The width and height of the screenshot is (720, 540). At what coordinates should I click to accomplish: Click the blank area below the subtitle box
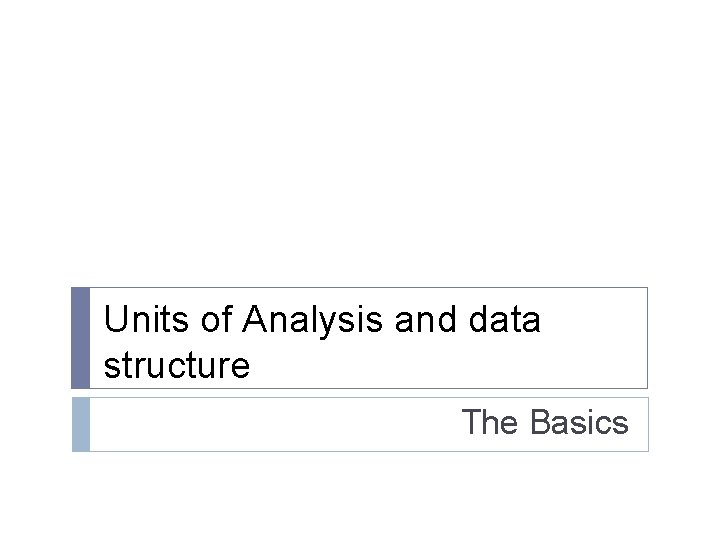[360, 495]
